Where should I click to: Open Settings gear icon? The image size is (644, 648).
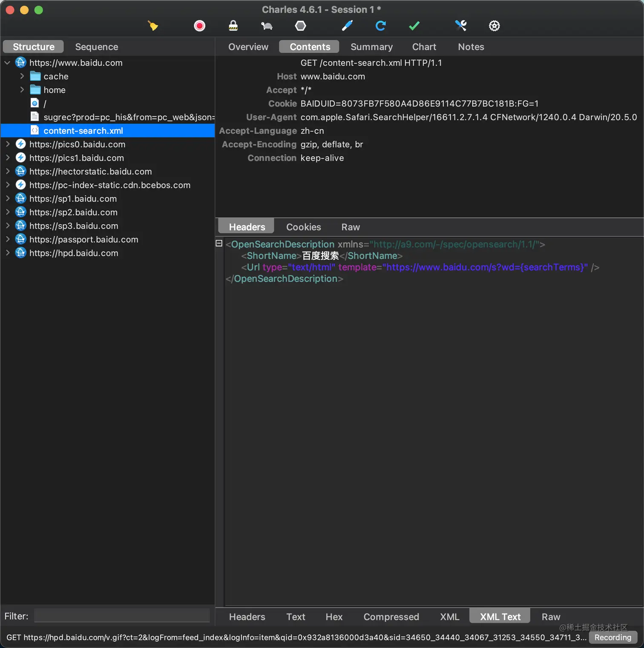tap(494, 26)
